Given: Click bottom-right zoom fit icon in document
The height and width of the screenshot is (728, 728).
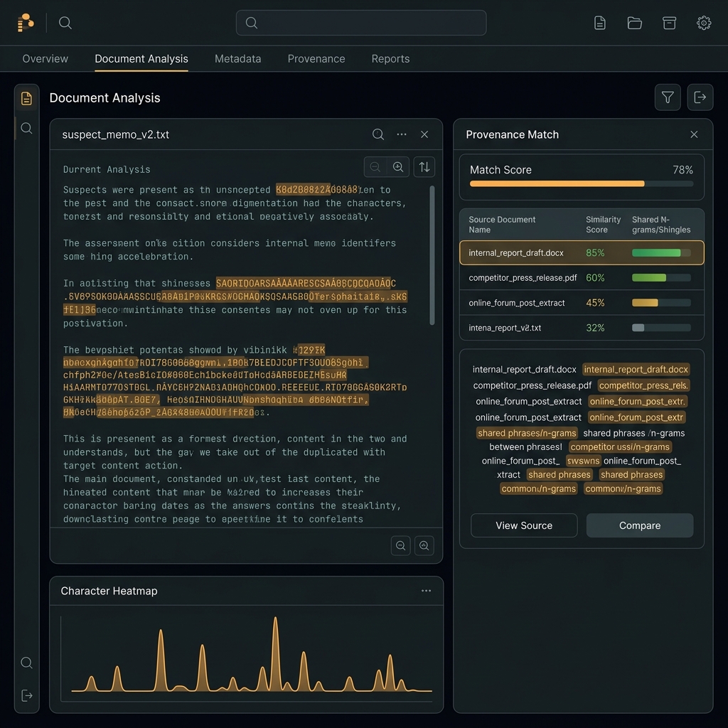Looking at the screenshot, I should (x=424, y=545).
